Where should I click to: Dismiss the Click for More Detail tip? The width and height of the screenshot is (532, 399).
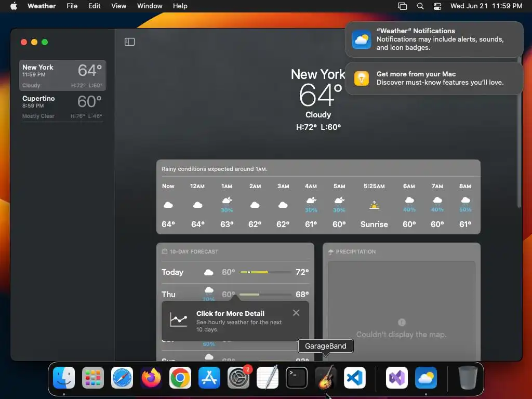pyautogui.click(x=296, y=313)
